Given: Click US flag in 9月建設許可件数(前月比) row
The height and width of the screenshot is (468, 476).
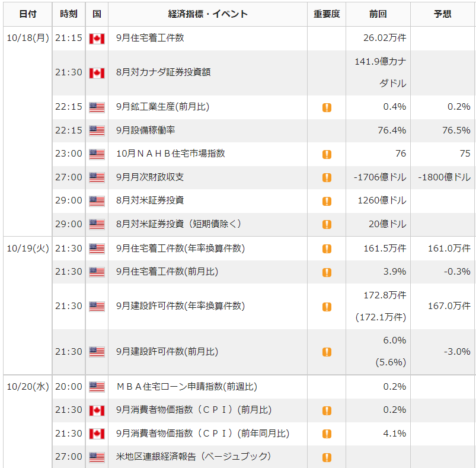Looking at the screenshot, I should click(x=97, y=352).
